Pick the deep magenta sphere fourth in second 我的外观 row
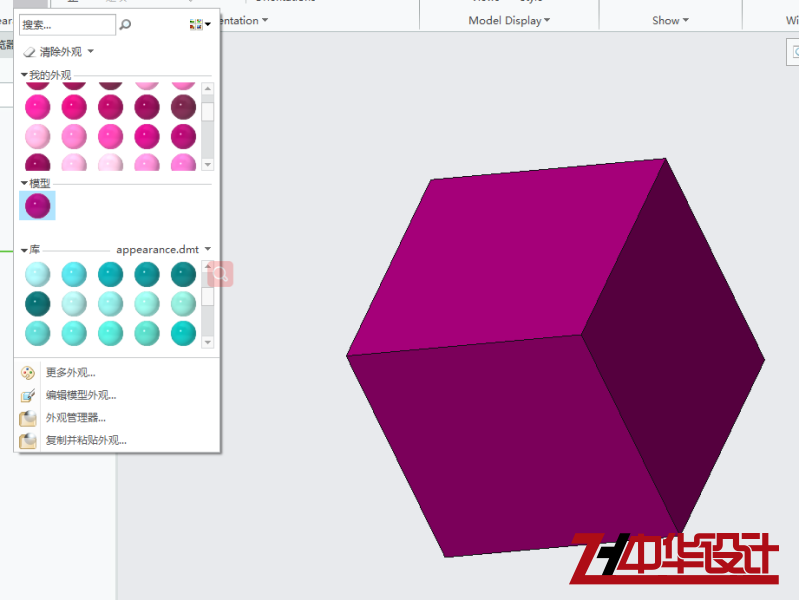Viewport: 799px width, 600px height. (147, 137)
